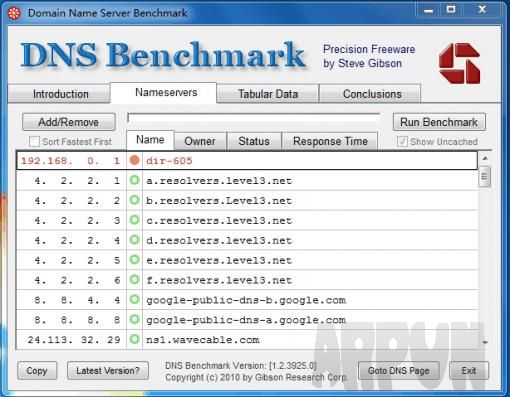Select the Name sub-tab
The height and width of the screenshot is (397, 510).
pos(150,140)
